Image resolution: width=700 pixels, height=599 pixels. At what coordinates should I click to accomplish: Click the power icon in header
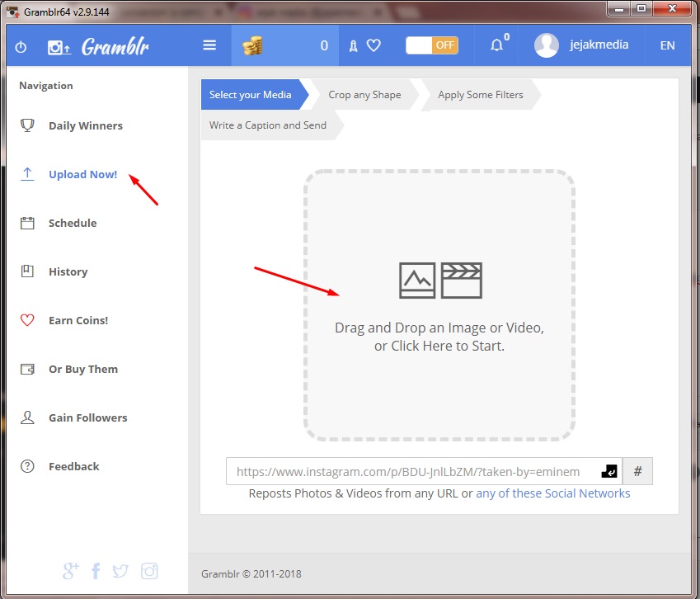point(21,47)
